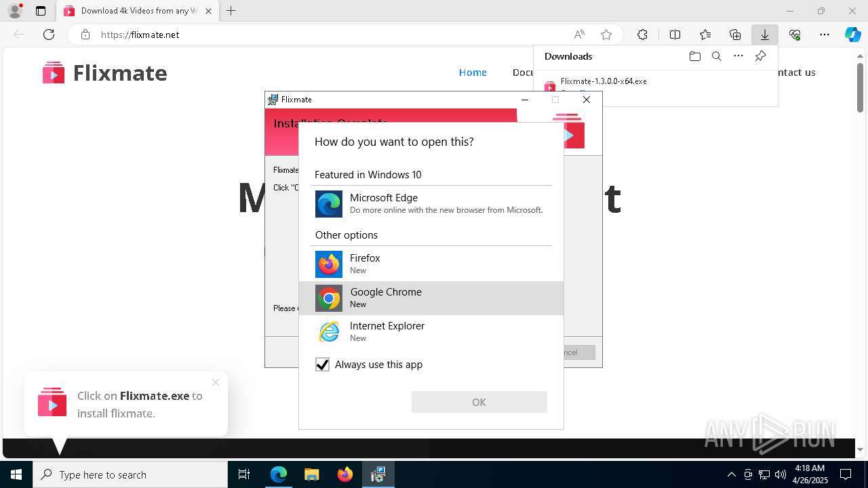Activate Read aloud icon in address bar
Screen dimensions: 868x488
[579, 35]
